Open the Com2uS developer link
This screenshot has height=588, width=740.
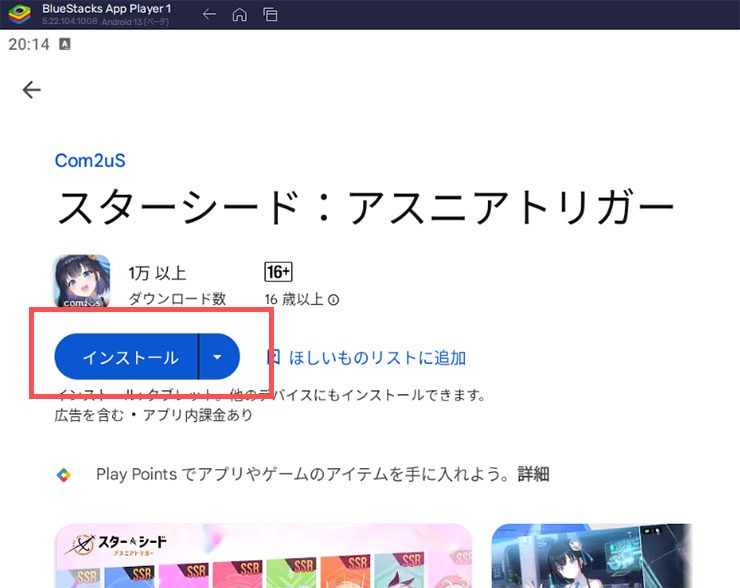90,160
